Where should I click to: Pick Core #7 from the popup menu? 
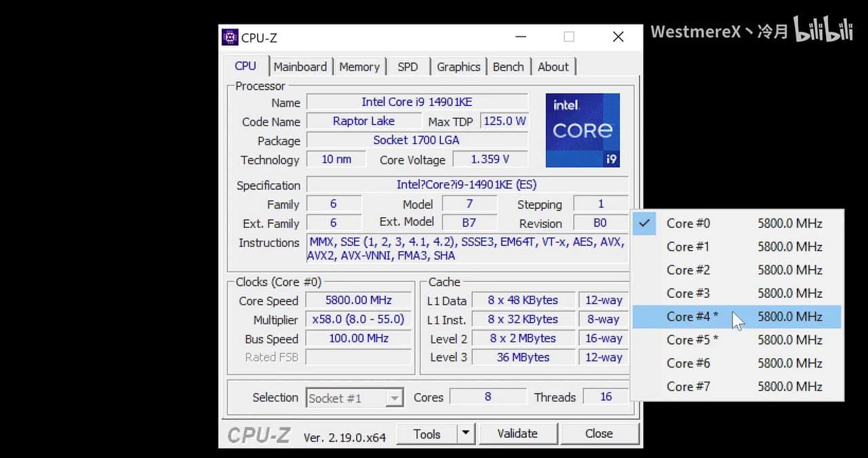coord(737,386)
